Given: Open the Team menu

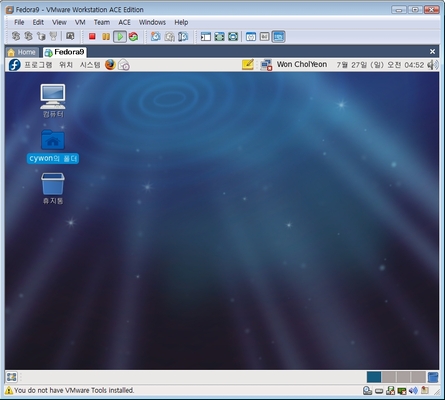Looking at the screenshot, I should click(102, 22).
